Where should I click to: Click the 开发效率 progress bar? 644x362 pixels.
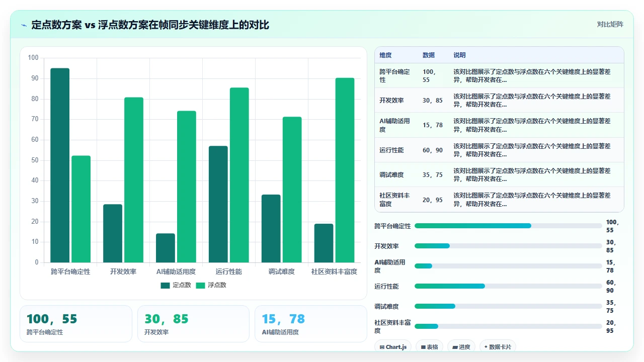[x=508, y=246]
